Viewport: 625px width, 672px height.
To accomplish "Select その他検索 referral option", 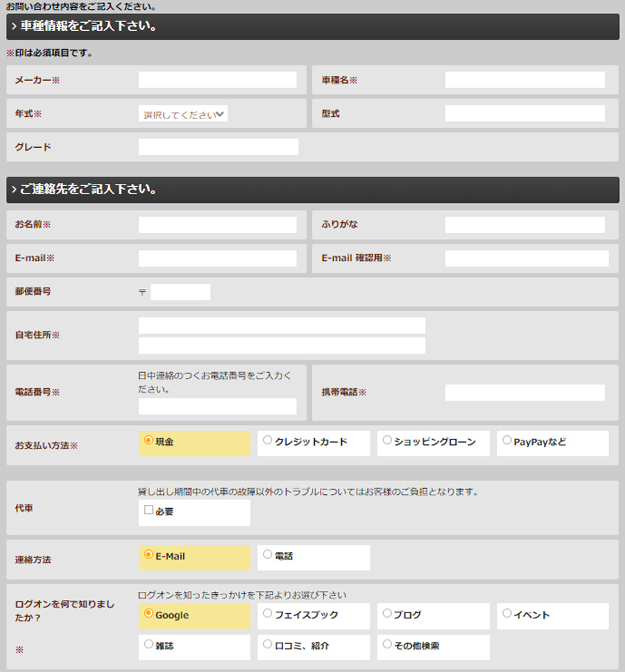I will 387,645.
